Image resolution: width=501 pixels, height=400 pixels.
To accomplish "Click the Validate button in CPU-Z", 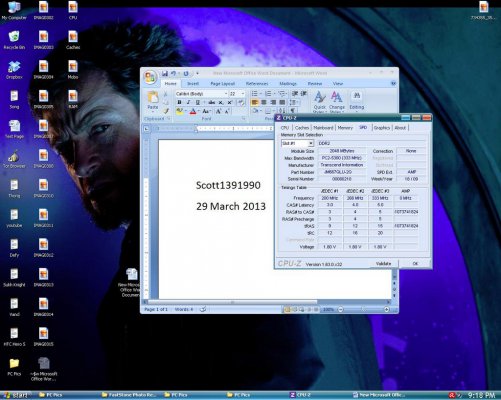I will tap(383, 263).
